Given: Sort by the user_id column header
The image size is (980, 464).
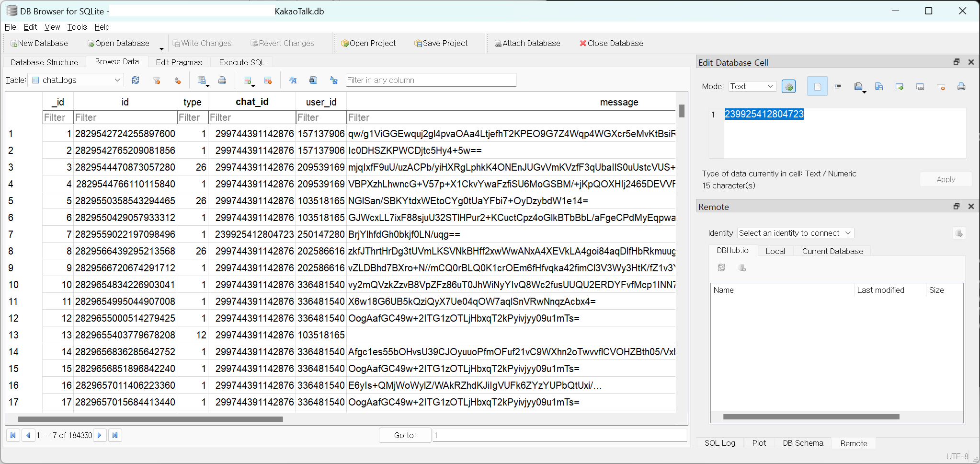Looking at the screenshot, I should point(321,102).
